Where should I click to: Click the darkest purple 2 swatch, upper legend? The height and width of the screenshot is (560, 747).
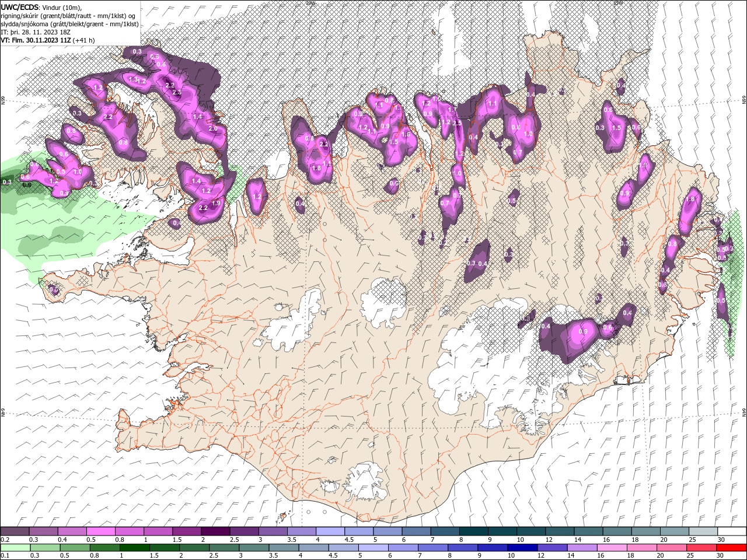point(215,531)
